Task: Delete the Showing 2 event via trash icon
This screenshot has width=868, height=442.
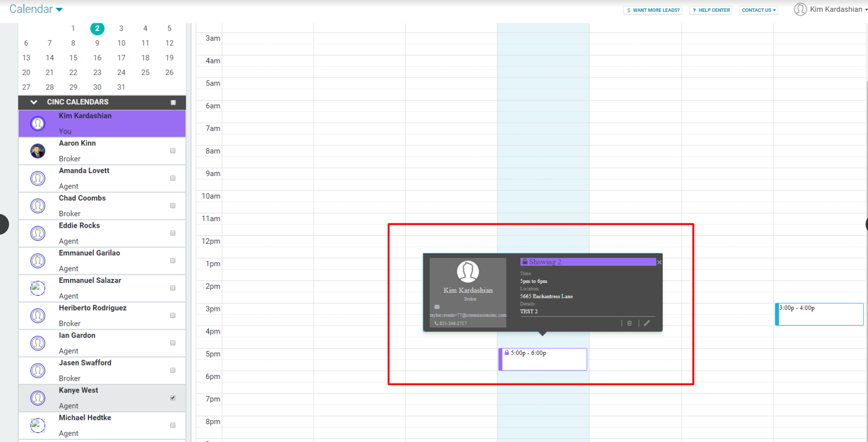Action: (629, 323)
